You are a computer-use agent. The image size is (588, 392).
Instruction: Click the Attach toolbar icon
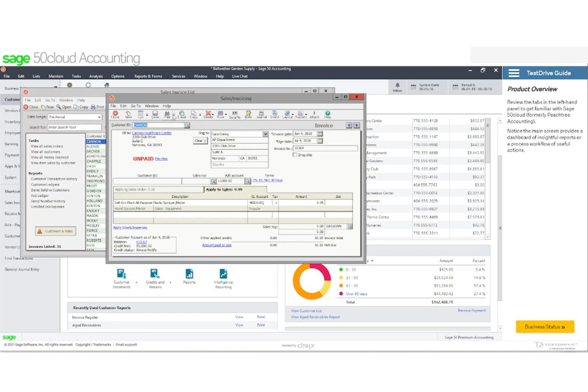pyautogui.click(x=314, y=115)
